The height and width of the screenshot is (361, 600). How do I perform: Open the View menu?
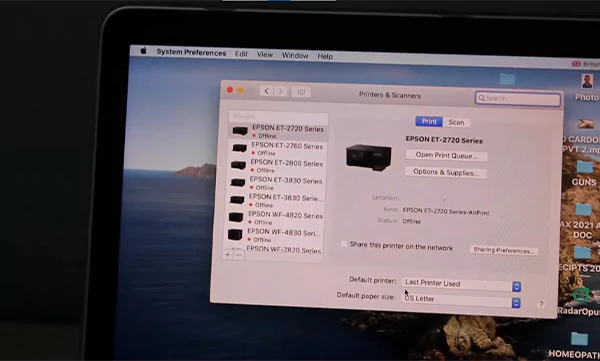pos(265,55)
